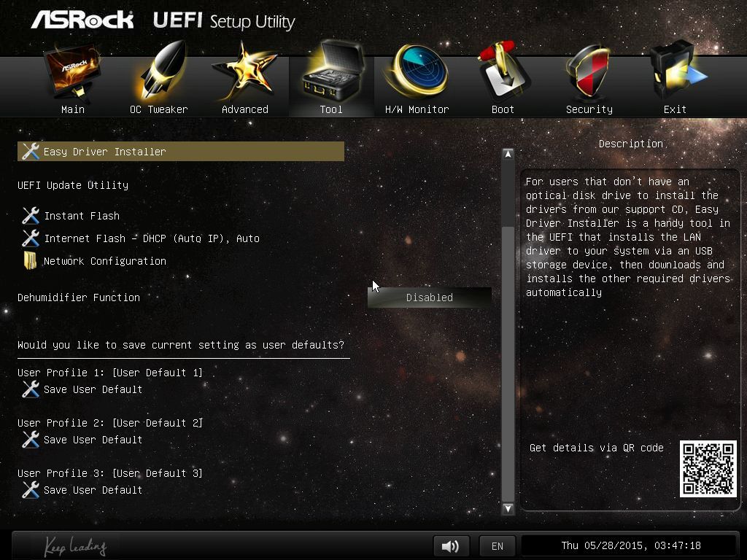Click the date and time display
This screenshot has height=560, width=747.
(x=631, y=545)
